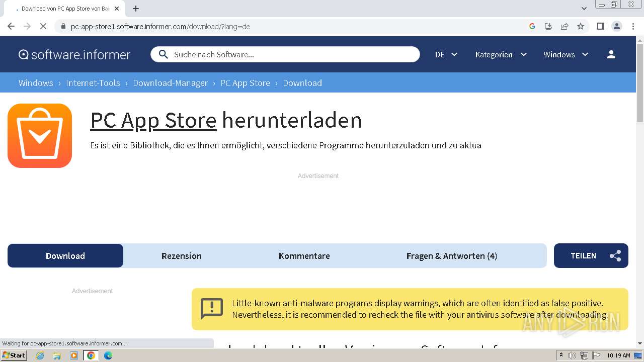Screen dimensions: 644x362
Task: Stop the page loading
Action: coord(43,27)
